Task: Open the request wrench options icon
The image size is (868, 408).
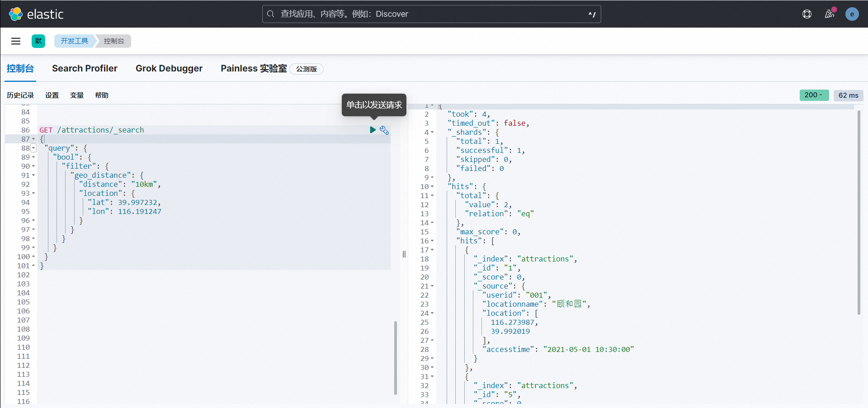Action: coord(384,130)
